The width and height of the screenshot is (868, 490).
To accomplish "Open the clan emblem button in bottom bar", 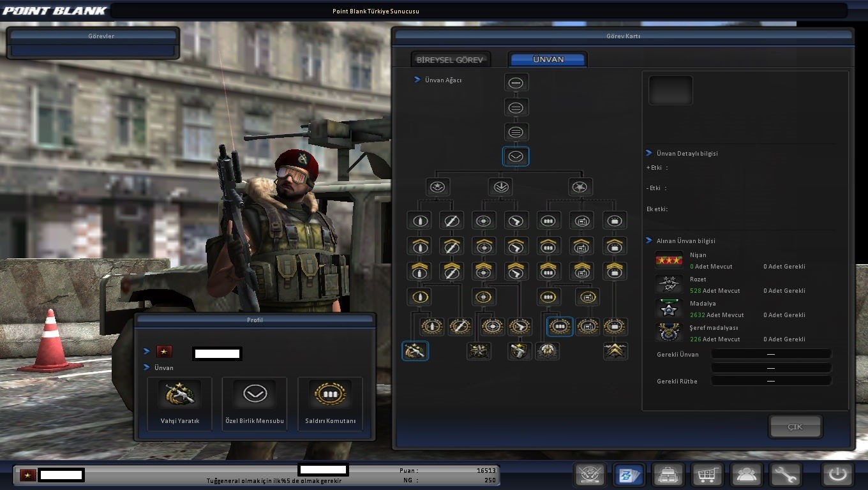I will [590, 475].
